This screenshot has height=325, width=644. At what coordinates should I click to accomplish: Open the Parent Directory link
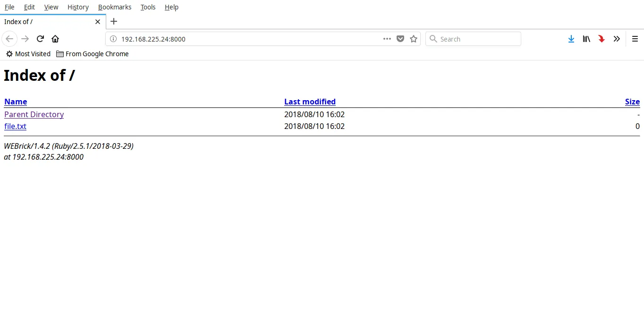pyautogui.click(x=34, y=114)
